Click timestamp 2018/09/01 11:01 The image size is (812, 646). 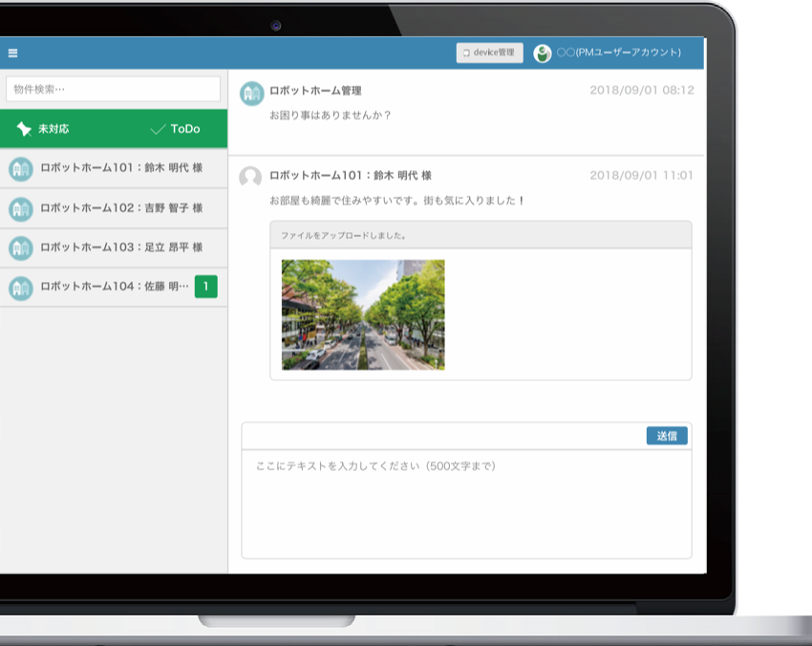coord(641,175)
